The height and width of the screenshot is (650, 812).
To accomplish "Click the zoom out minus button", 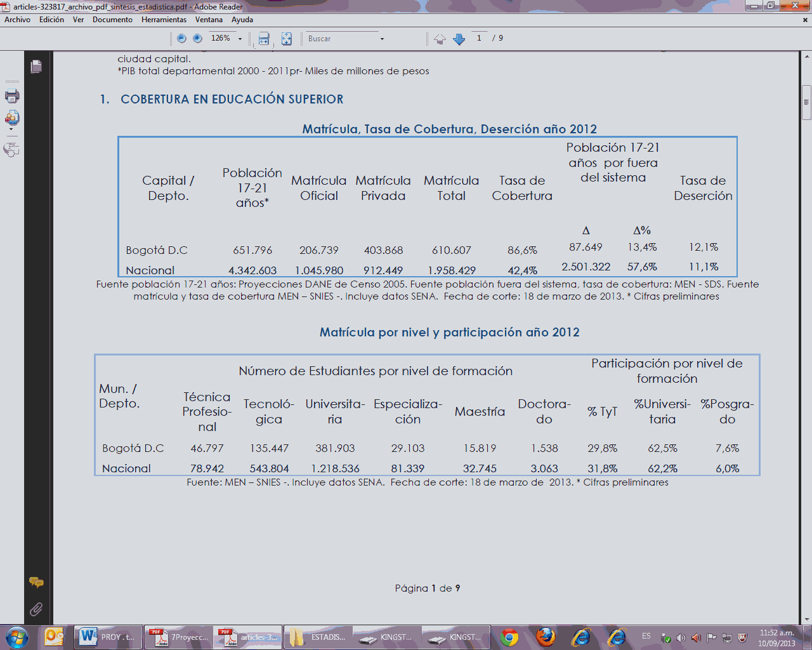I will (x=181, y=39).
